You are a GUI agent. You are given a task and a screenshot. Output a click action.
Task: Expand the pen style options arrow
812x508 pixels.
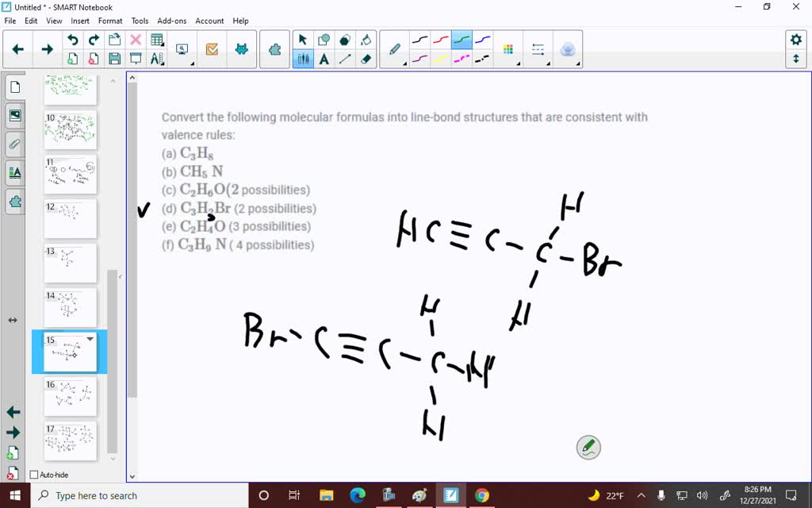(x=404, y=63)
